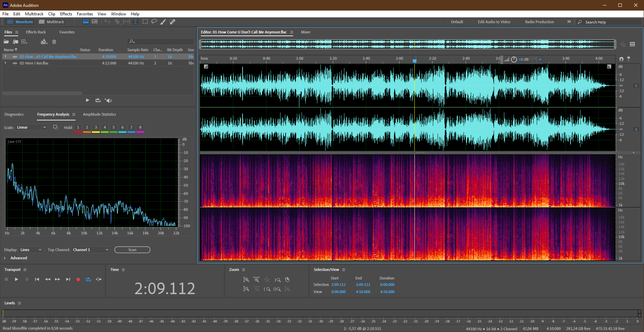This screenshot has width=644, height=332.
Task: Select the Default workspace
Action: 457,22
